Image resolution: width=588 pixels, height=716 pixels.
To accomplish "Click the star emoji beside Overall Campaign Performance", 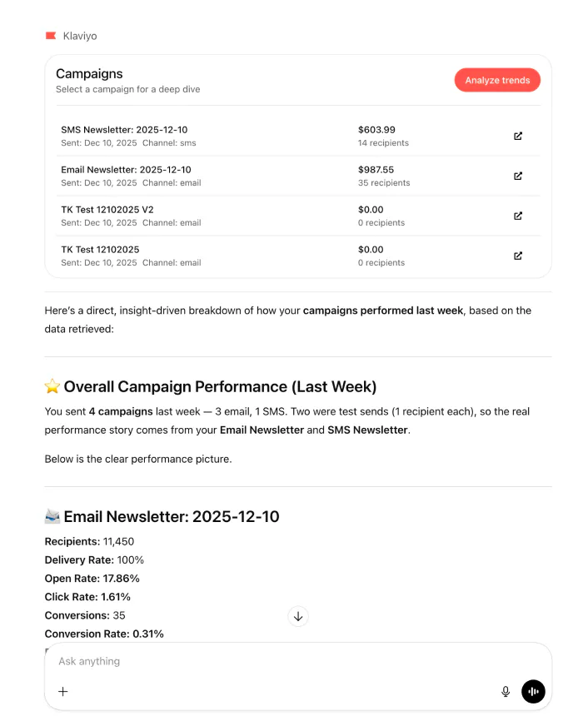I will coord(52,386).
